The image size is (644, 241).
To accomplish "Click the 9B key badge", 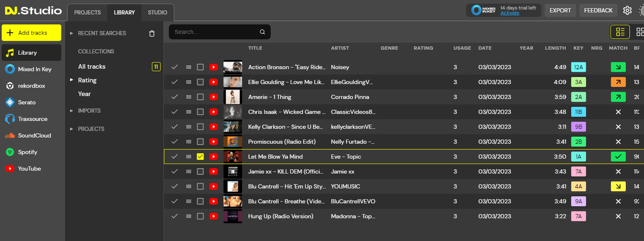I will point(579,127).
